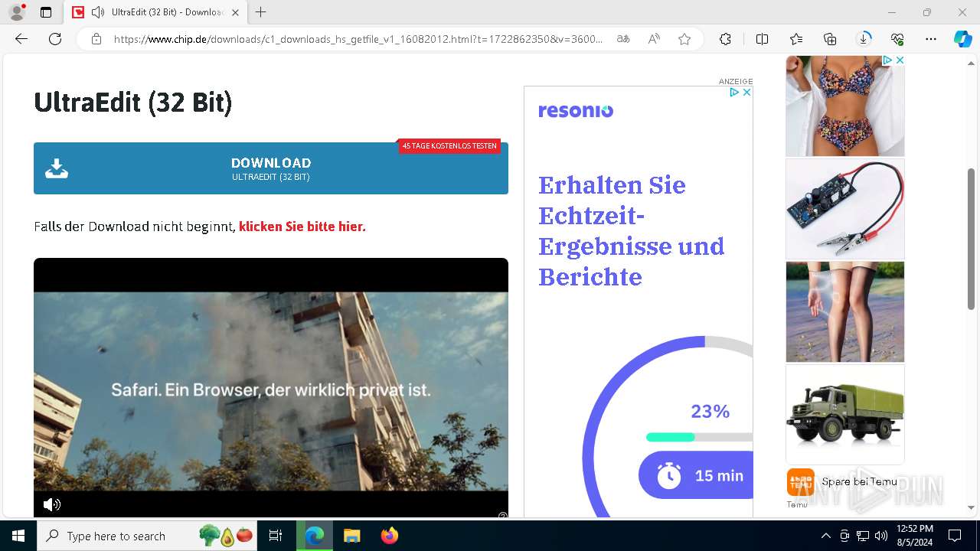Open system volume tray icon
The width and height of the screenshot is (980, 551).
[x=881, y=536]
